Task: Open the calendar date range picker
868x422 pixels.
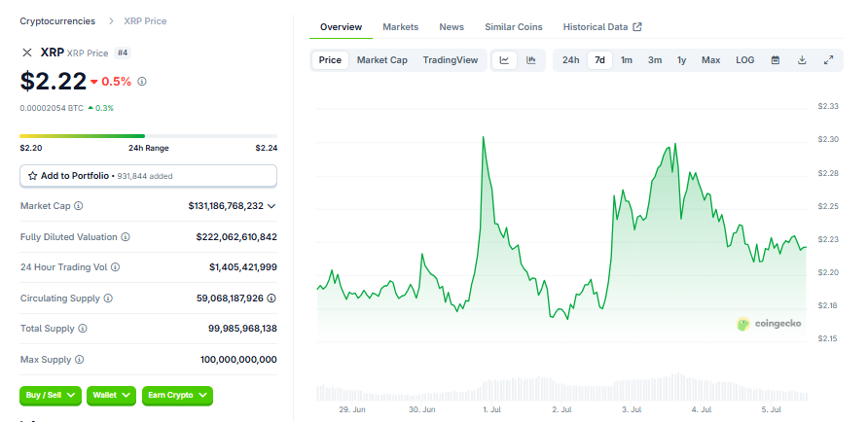Action: click(x=776, y=60)
